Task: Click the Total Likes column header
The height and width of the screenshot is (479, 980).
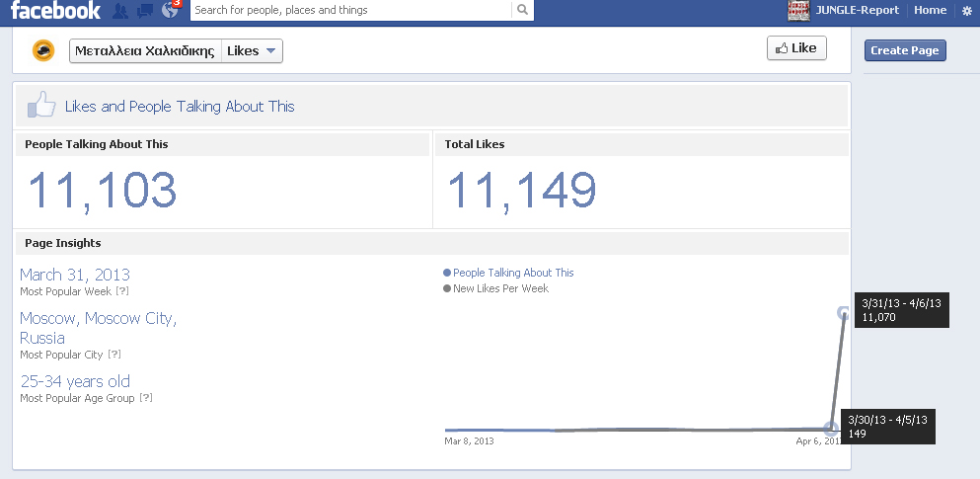Action: click(641, 144)
